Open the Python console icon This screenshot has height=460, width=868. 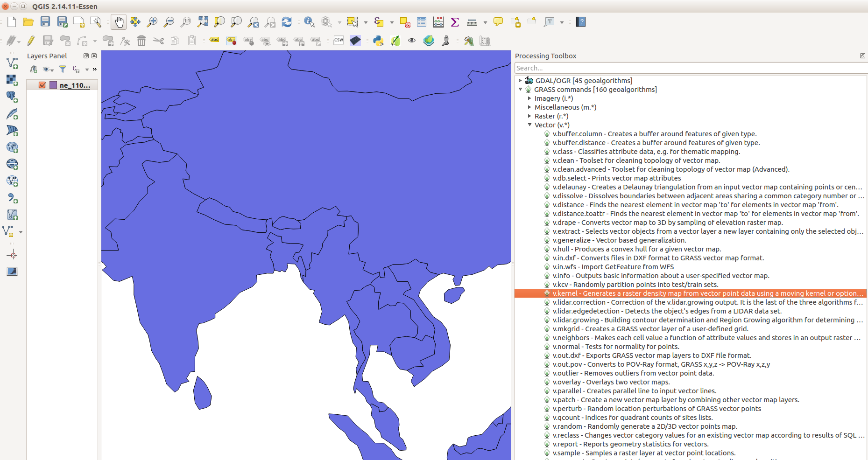(x=378, y=41)
